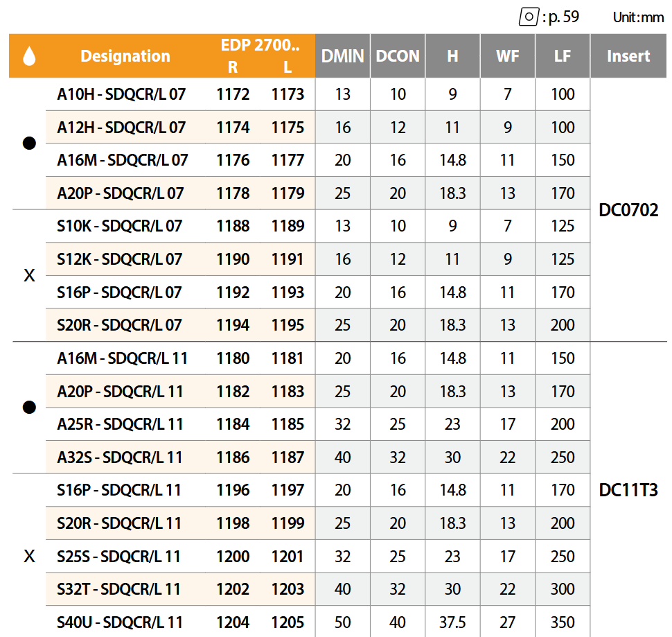The image size is (672, 637).
Task: Click the insert shape icon beside p. 59
Action: [x=529, y=17]
